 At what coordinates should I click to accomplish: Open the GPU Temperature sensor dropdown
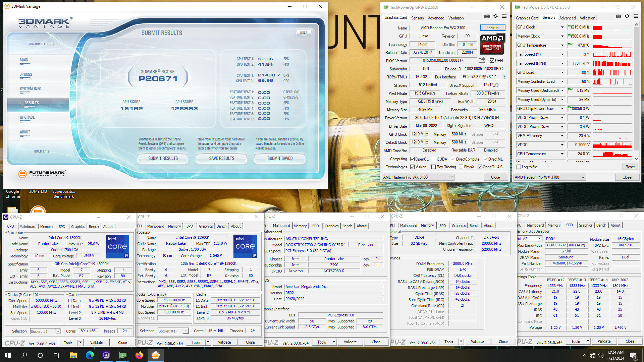[562, 45]
